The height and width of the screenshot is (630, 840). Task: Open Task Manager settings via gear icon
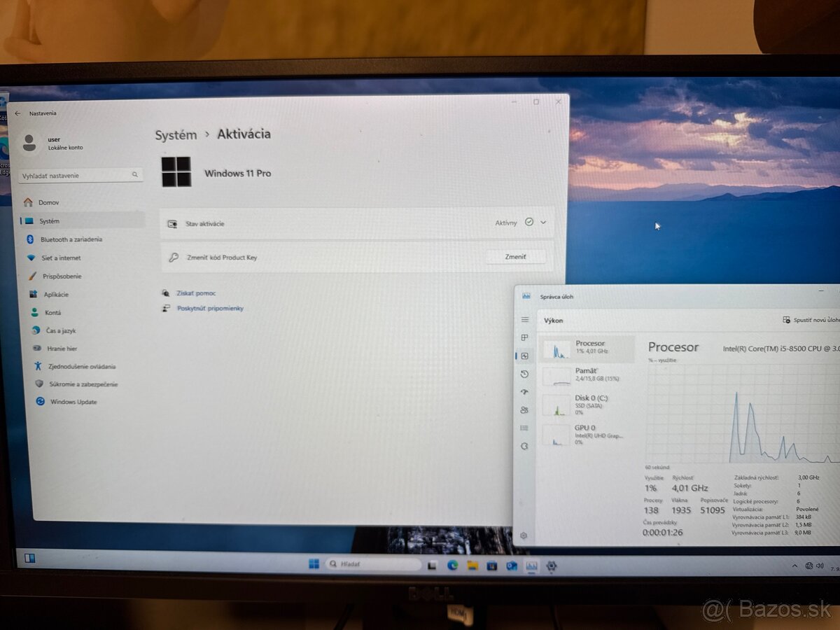point(525,535)
